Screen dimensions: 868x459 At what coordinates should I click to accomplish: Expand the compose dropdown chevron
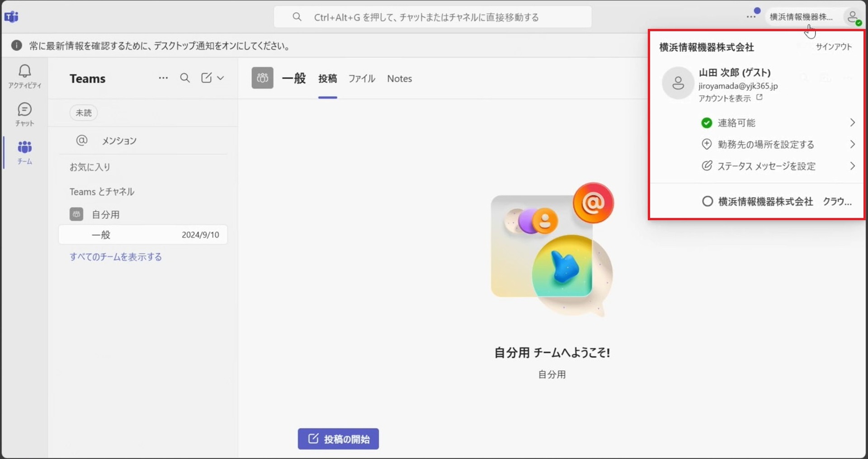221,78
